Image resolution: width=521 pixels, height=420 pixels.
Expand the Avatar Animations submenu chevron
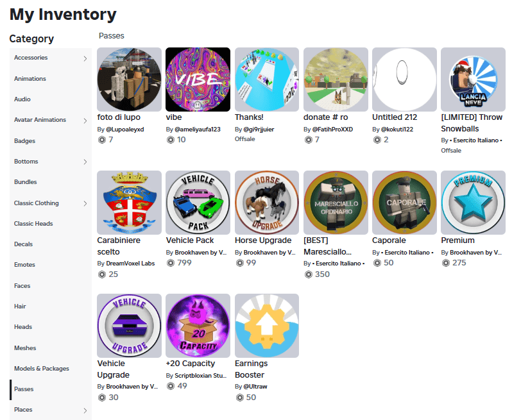coord(85,121)
